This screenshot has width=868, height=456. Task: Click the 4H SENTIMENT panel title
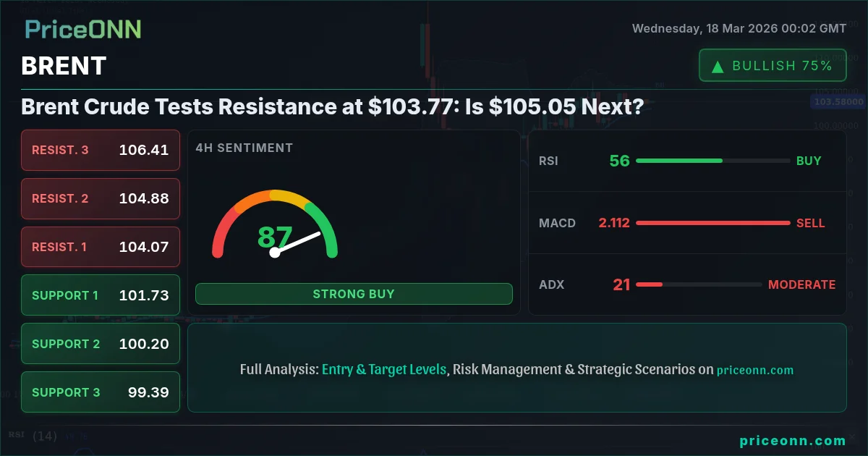(244, 148)
